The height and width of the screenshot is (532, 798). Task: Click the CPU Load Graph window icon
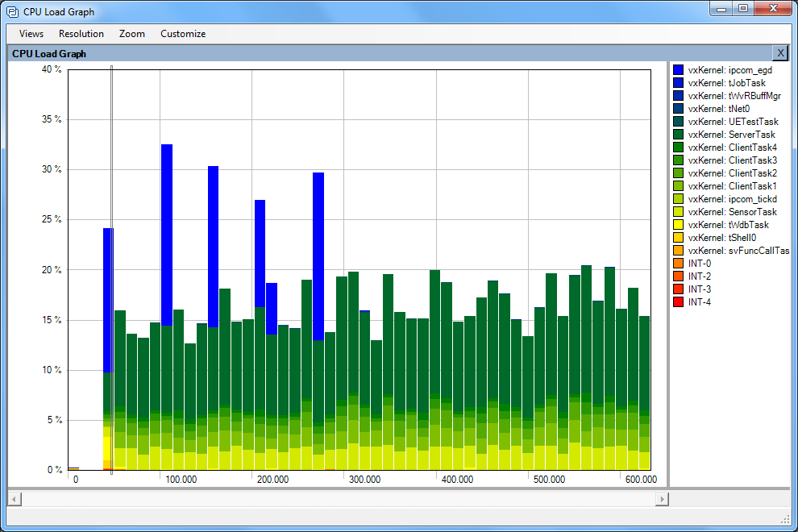(13, 12)
